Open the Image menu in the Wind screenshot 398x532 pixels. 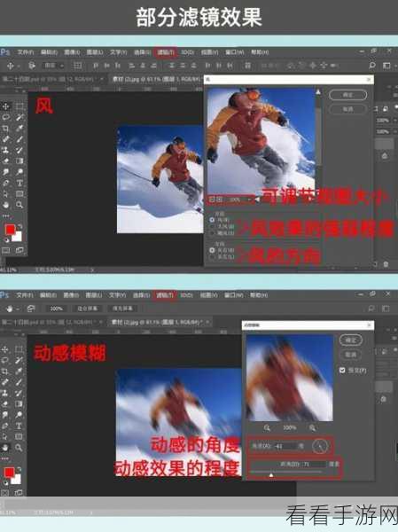click(x=72, y=52)
